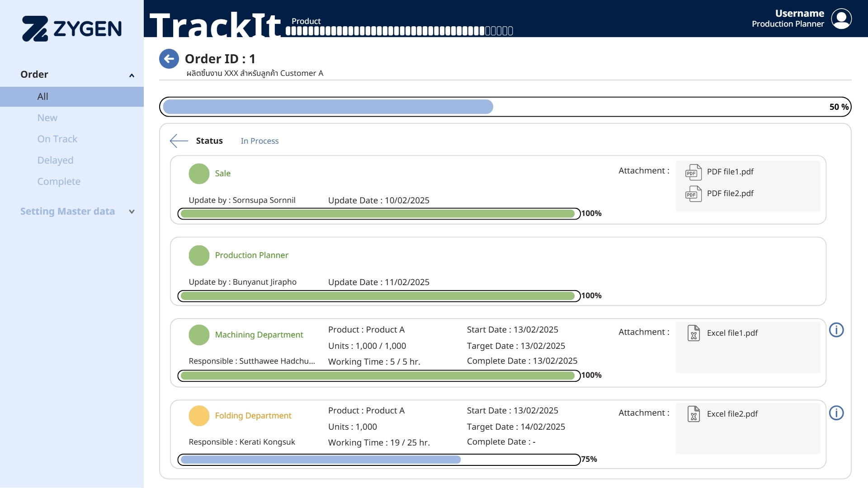Image resolution: width=868 pixels, height=488 pixels.
Task: Click the yellow Folding Department status circle
Action: click(199, 416)
